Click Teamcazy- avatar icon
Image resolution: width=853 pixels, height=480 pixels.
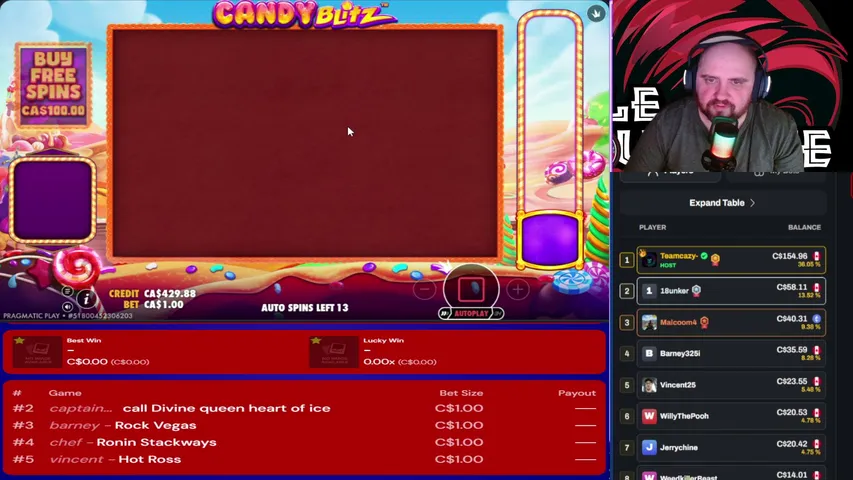tap(648, 260)
